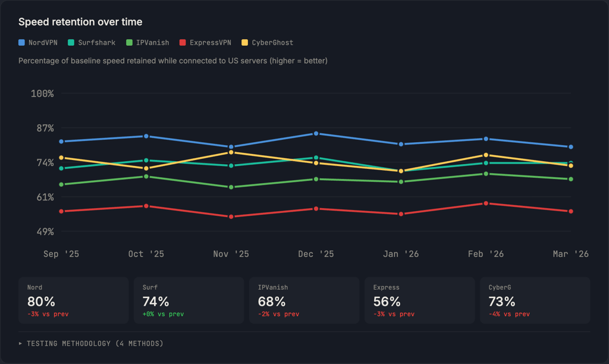The width and height of the screenshot is (609, 364).
Task: Click '-3% vs prev' under Nord
Action: click(48, 314)
